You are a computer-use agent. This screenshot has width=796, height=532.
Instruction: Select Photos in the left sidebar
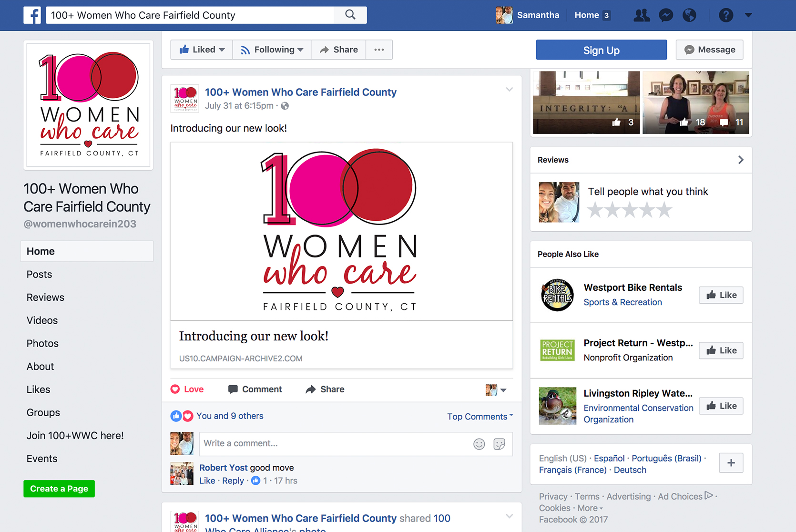click(42, 343)
